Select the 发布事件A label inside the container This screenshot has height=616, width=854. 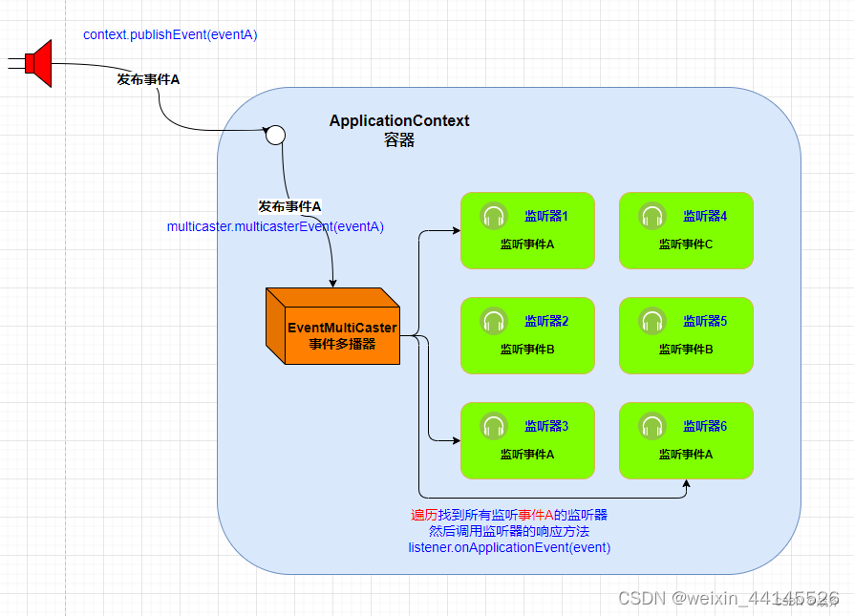[x=289, y=206]
